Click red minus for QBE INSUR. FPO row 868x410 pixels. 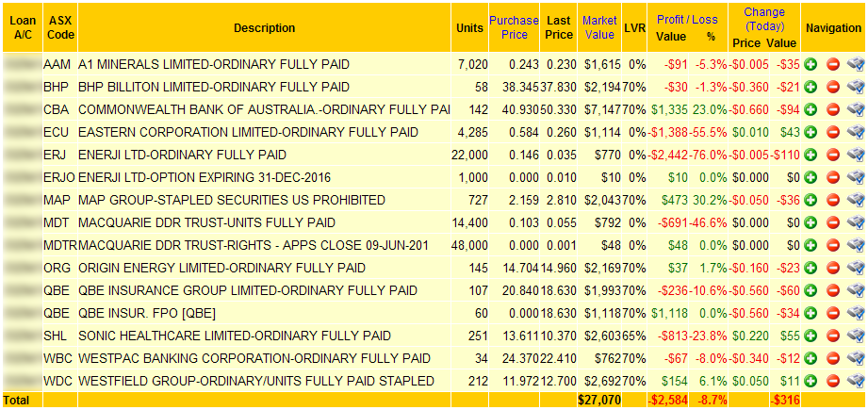pyautogui.click(x=833, y=313)
